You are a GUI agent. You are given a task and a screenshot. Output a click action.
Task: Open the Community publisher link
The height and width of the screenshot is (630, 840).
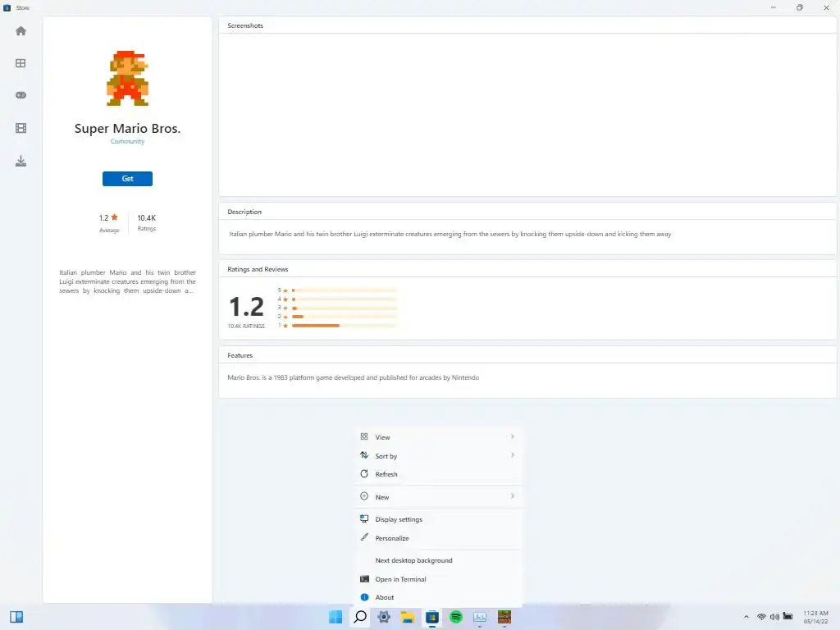pos(127,141)
